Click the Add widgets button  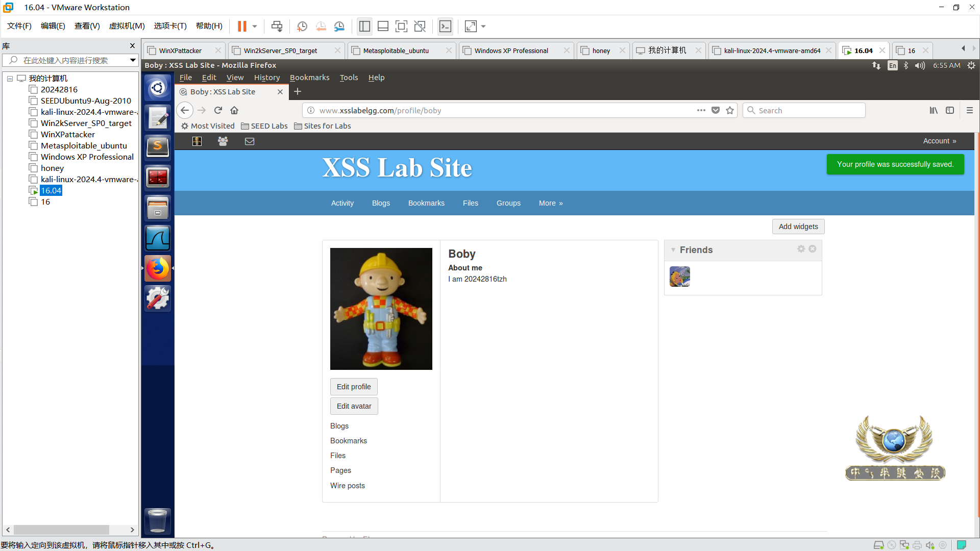coord(798,227)
